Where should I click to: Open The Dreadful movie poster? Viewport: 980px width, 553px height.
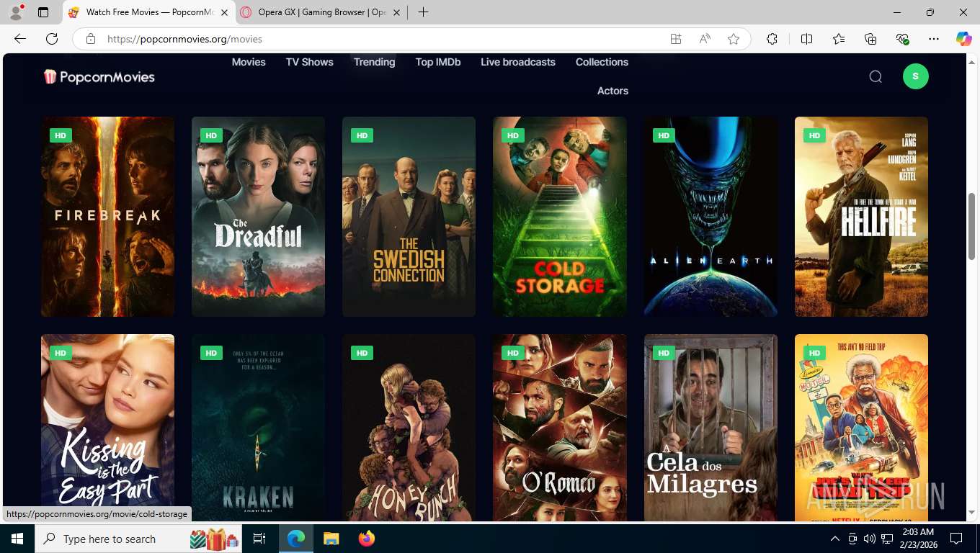click(x=258, y=217)
